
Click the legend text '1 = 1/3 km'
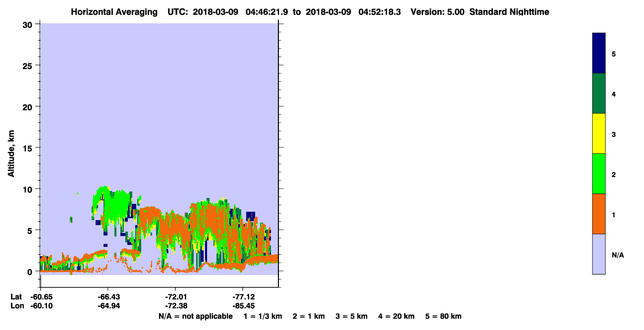tap(263, 316)
